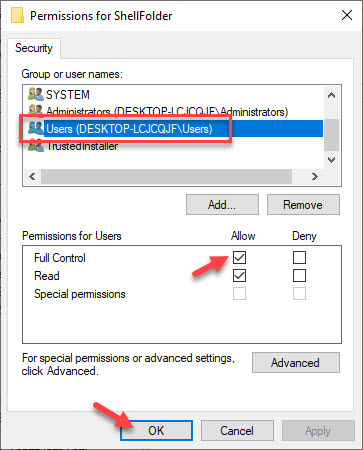
Task: Click the Add... button
Action: [x=222, y=205]
